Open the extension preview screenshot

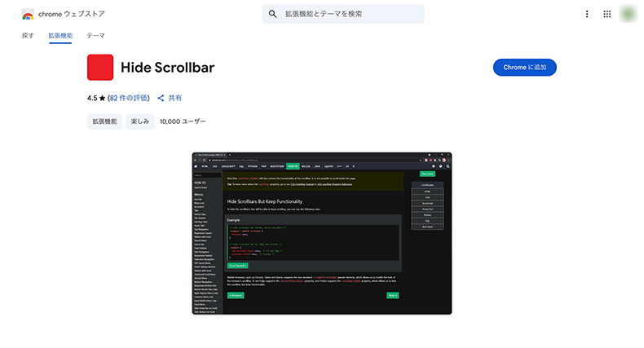tap(322, 234)
